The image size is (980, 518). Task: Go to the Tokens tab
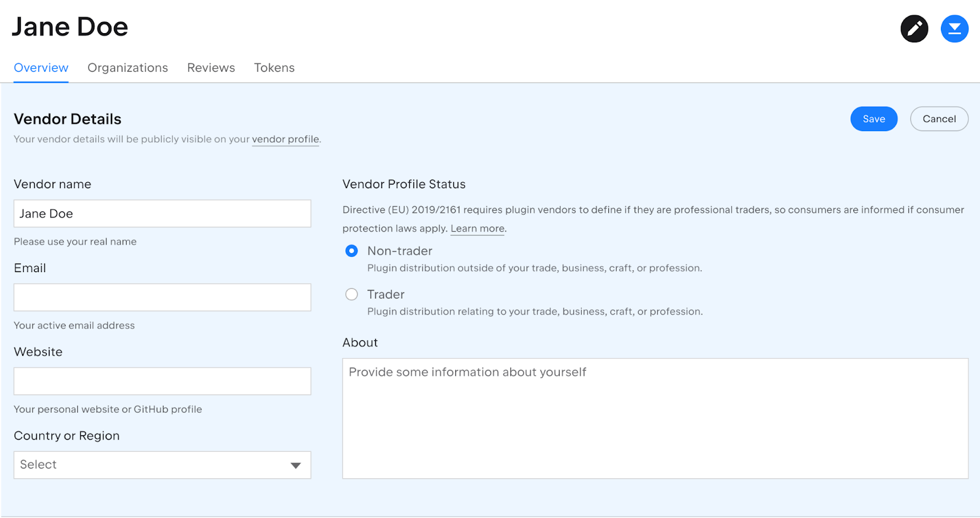coord(274,68)
